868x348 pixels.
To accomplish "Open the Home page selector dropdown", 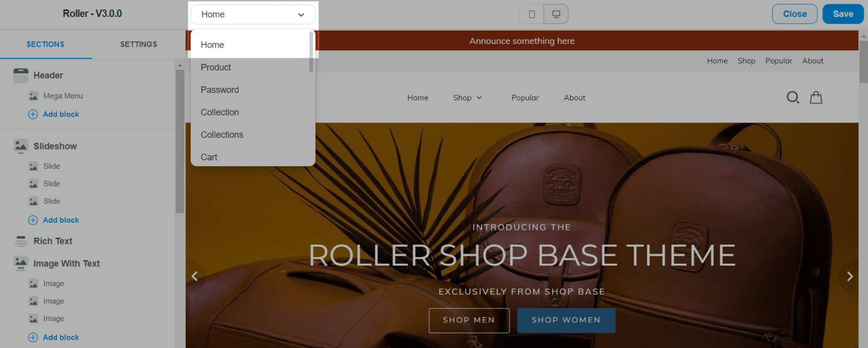I will point(253,15).
